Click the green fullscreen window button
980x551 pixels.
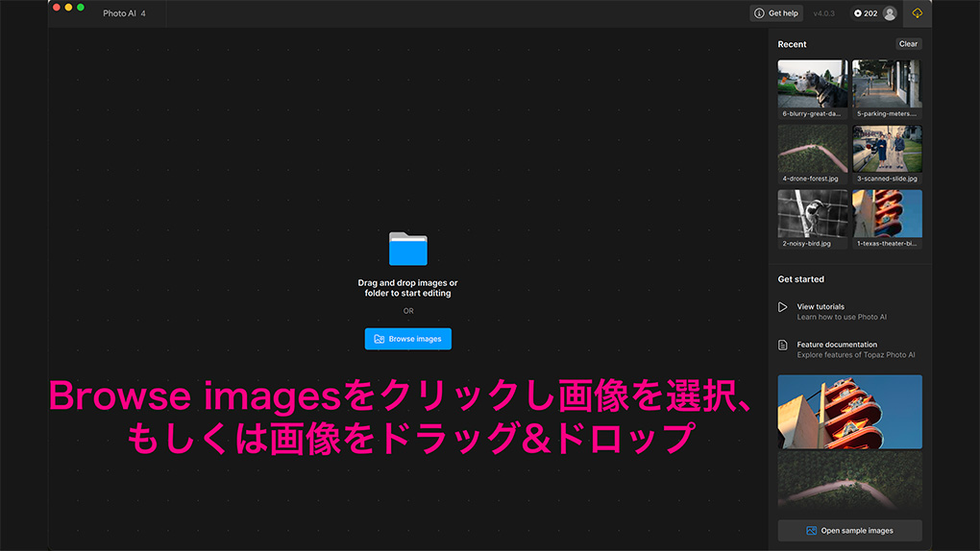point(80,8)
